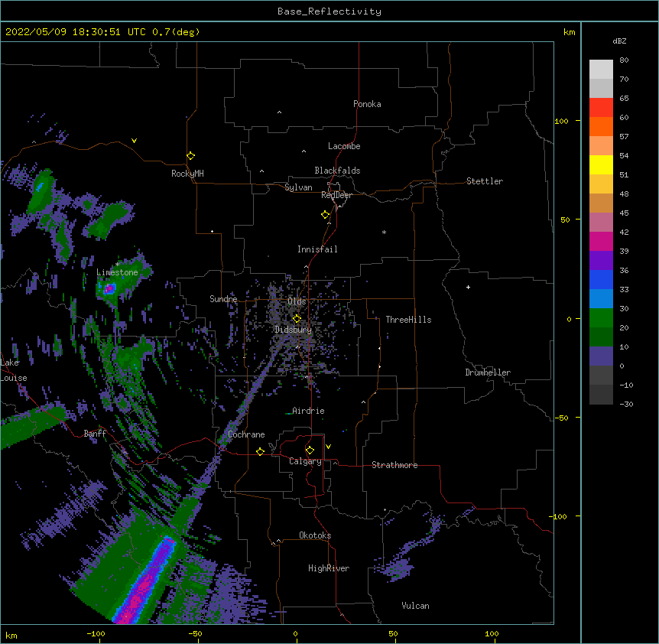This screenshot has width=659, height=644.
Task: Select the yellow diamond marker above Calgary label
Action: (310, 450)
